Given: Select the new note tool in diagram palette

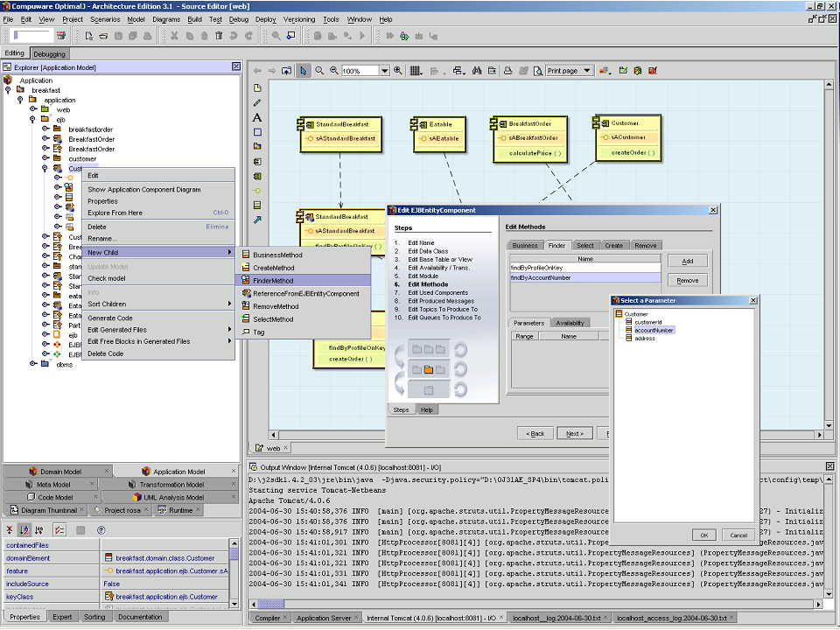Looking at the screenshot, I should (257, 87).
